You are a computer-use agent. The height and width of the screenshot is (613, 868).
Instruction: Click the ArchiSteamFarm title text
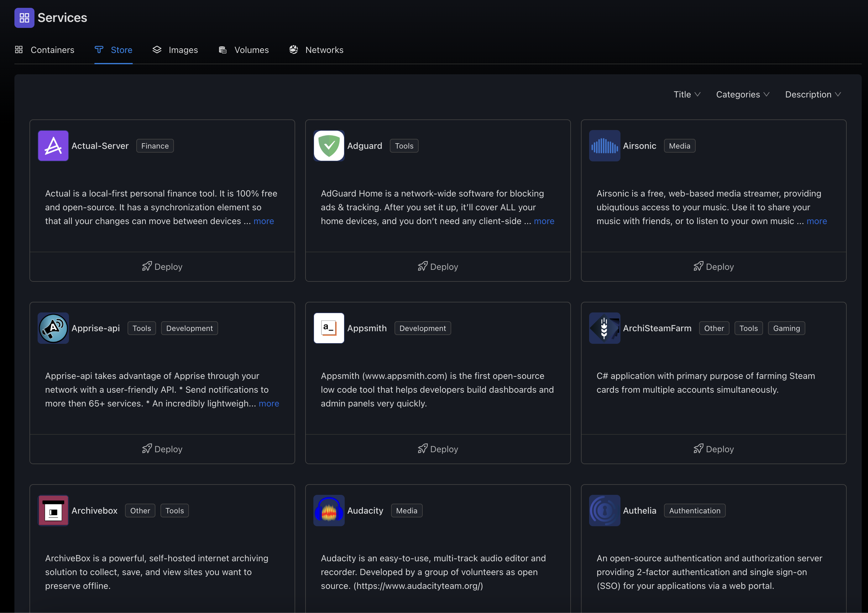click(657, 328)
